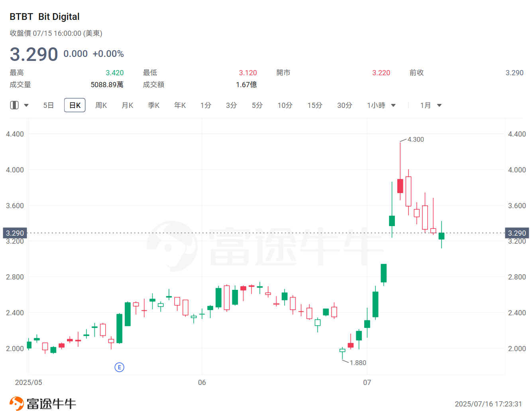Show the 年K yearly chart
The image size is (532, 420).
(x=180, y=105)
